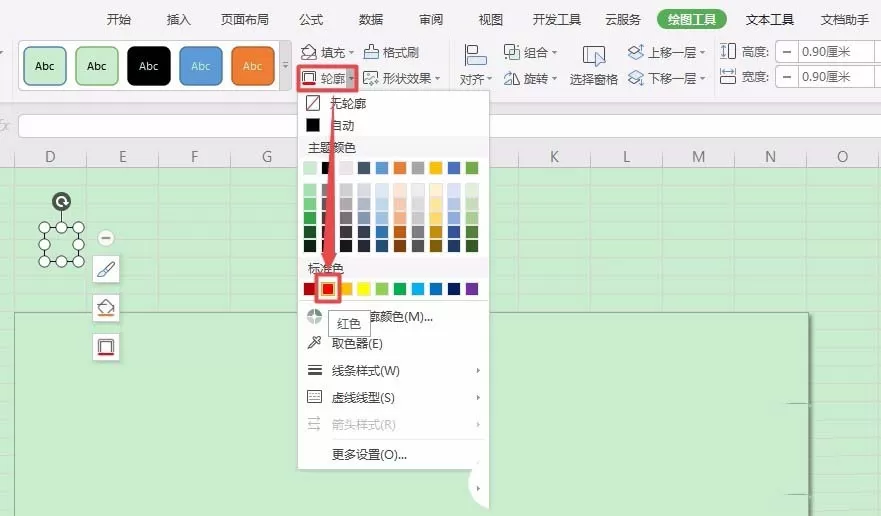The height and width of the screenshot is (516, 881).
Task: Apply the orange Abc shape style
Action: tap(253, 66)
